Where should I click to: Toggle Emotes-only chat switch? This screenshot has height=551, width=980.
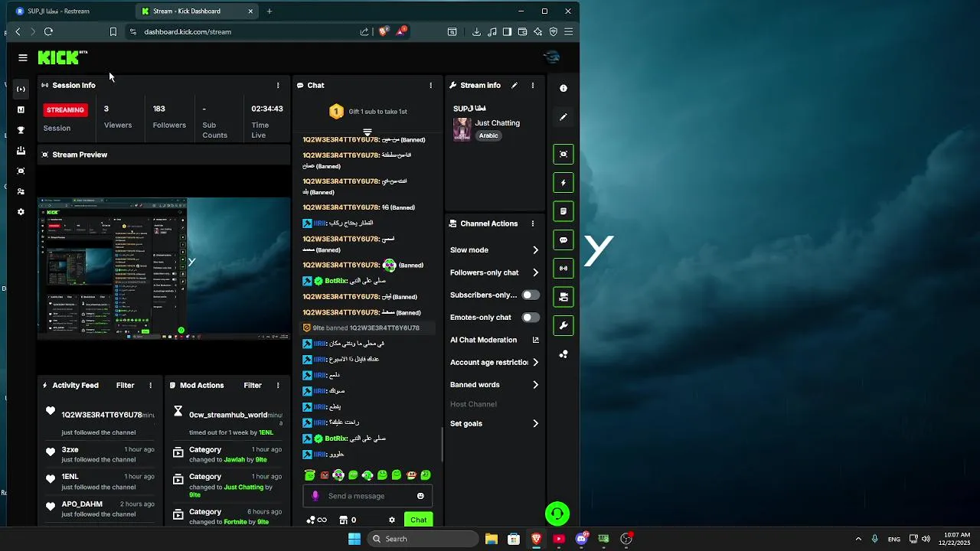(531, 318)
